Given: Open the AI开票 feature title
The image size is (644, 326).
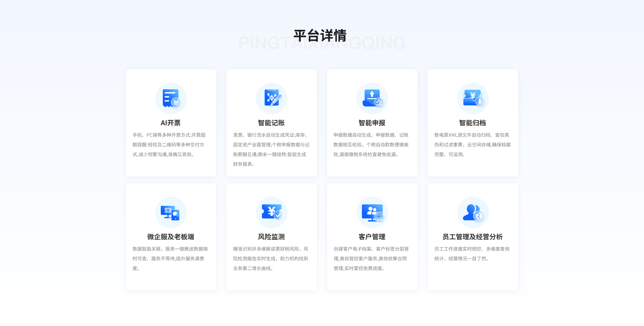Looking at the screenshot, I should click(171, 123).
